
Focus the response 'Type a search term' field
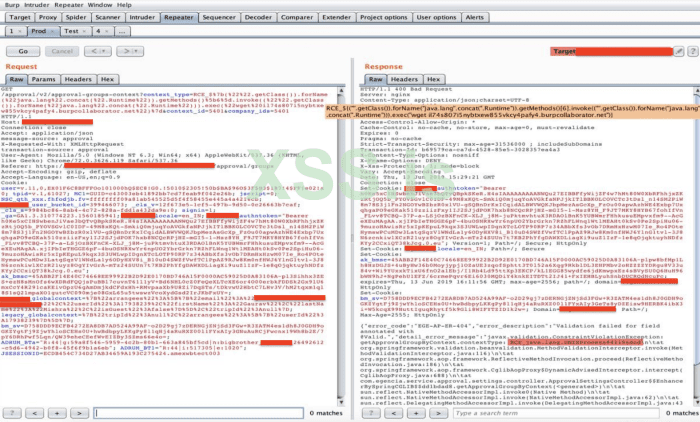tap(557, 413)
